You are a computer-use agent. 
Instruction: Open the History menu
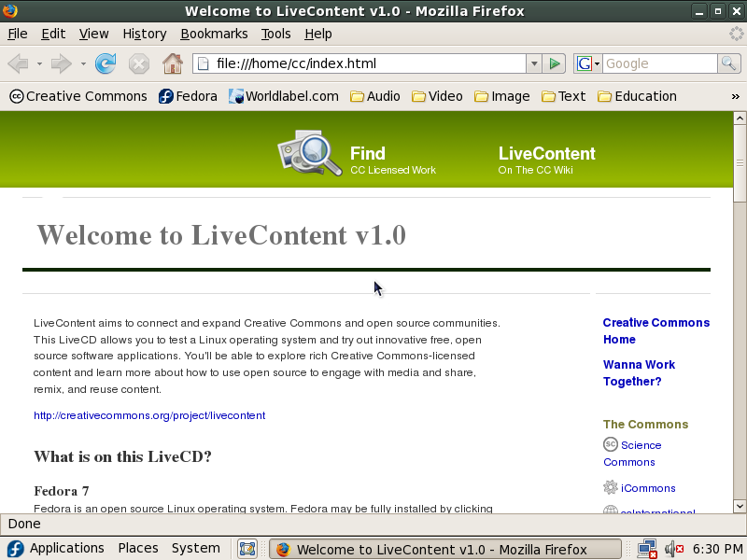145,34
